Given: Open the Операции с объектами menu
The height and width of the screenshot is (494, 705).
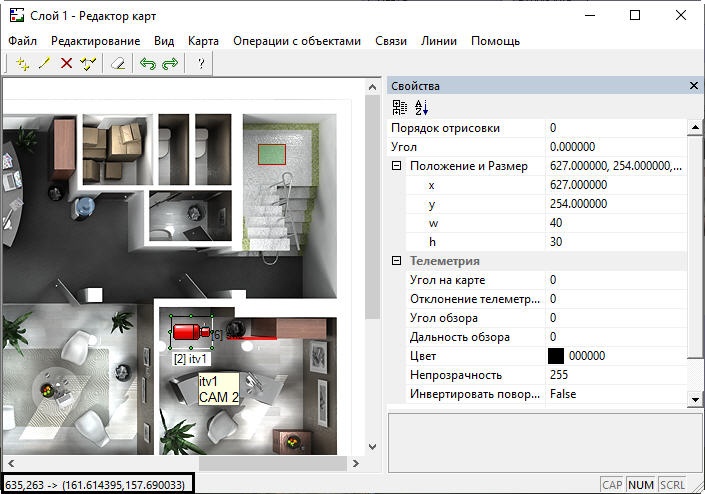Looking at the screenshot, I should pos(296,41).
